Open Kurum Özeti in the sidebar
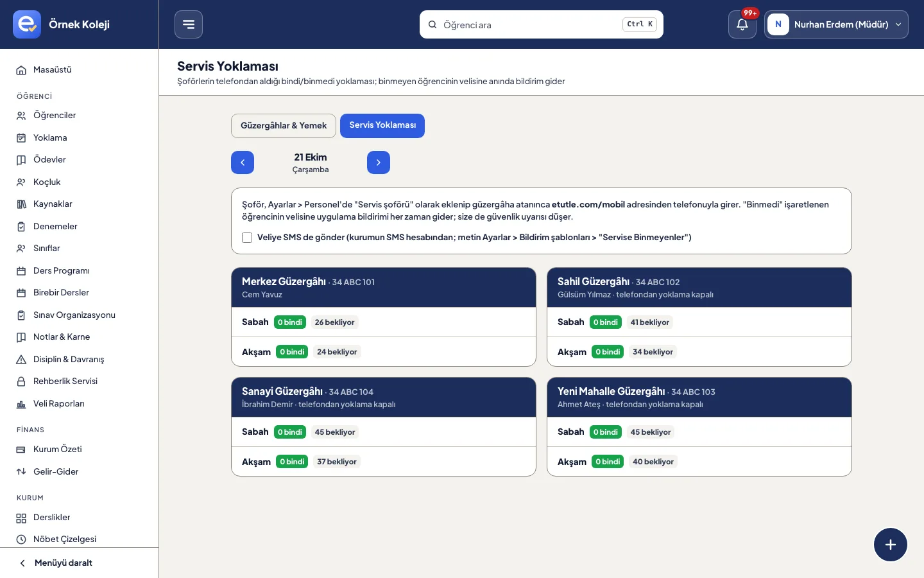Screen dimensions: 924x578 tap(80, 450)
